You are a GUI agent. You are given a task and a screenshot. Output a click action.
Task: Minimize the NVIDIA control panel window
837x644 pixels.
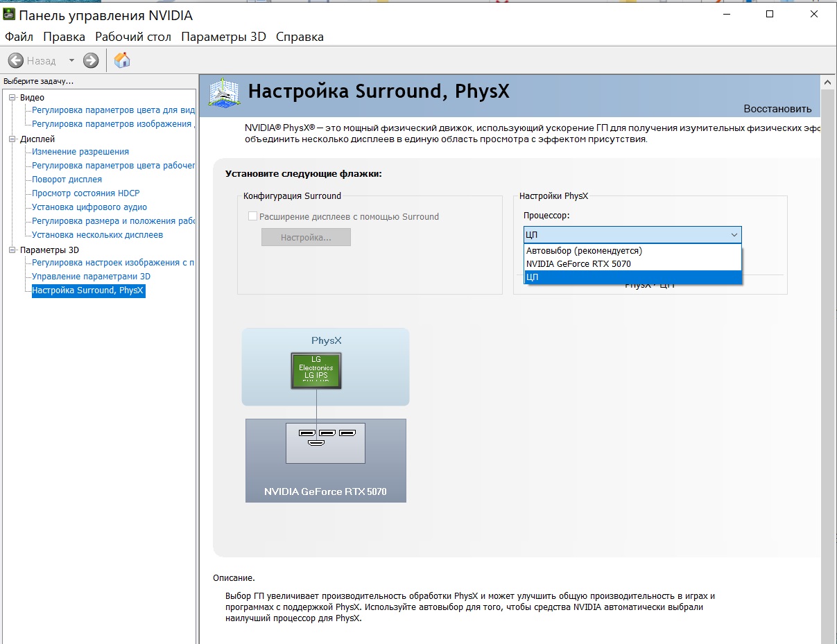click(x=727, y=14)
